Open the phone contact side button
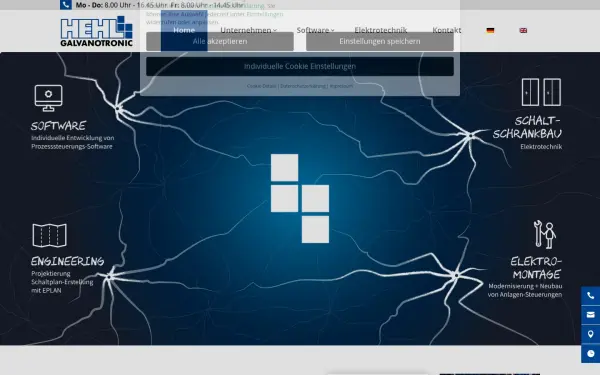 point(590,296)
